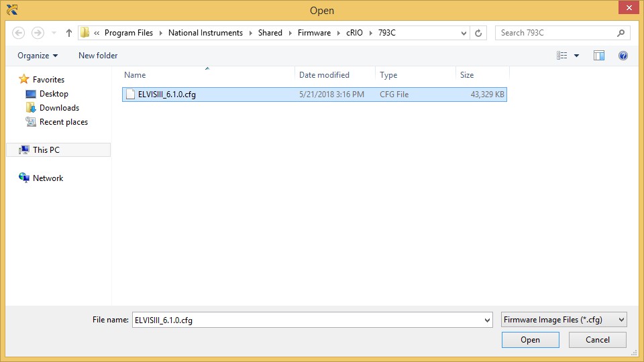Screen dimensions: 644x362
Task: Click the Open button
Action: tap(530, 340)
